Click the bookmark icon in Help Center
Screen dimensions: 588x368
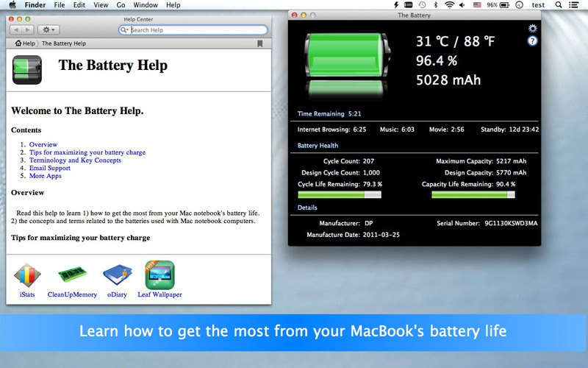point(260,43)
